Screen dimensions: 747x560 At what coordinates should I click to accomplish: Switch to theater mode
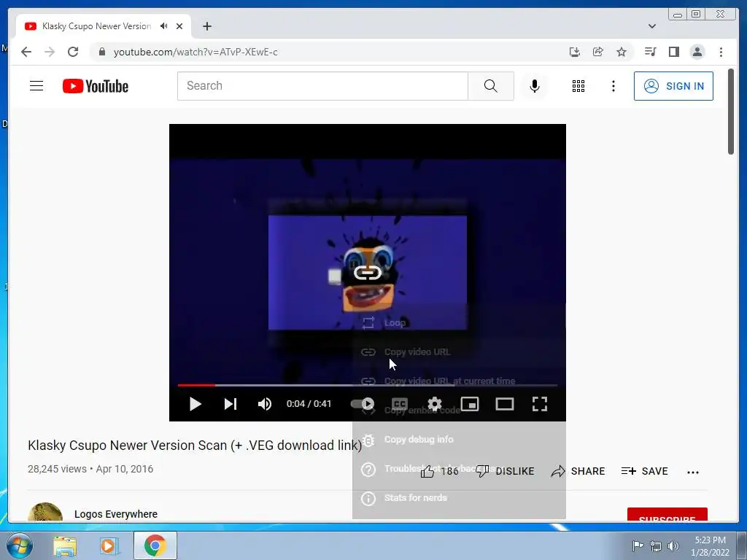[x=505, y=404]
